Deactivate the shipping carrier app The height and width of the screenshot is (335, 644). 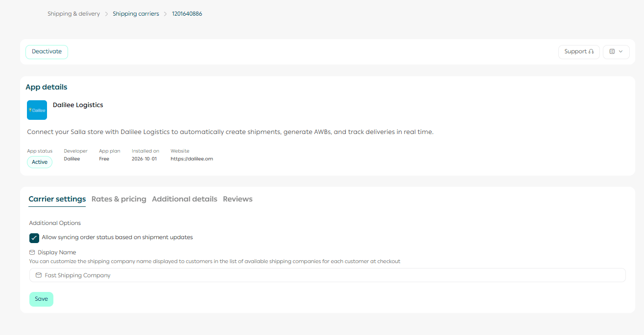coord(47,52)
